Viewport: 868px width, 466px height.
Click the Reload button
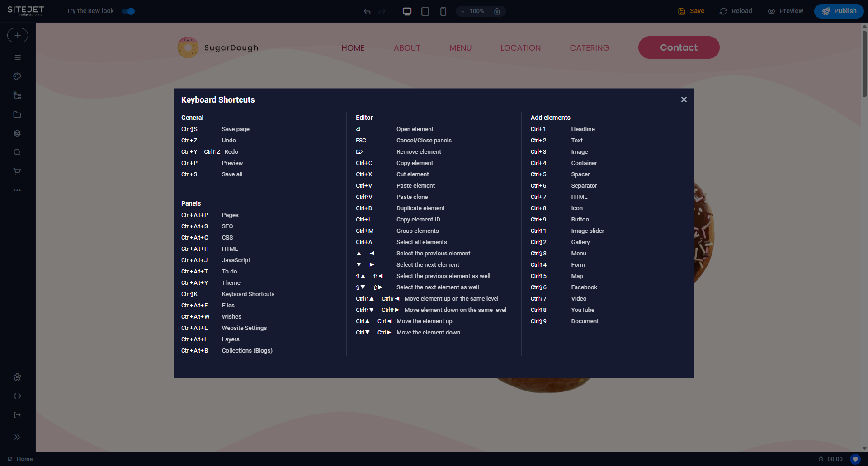(x=736, y=11)
